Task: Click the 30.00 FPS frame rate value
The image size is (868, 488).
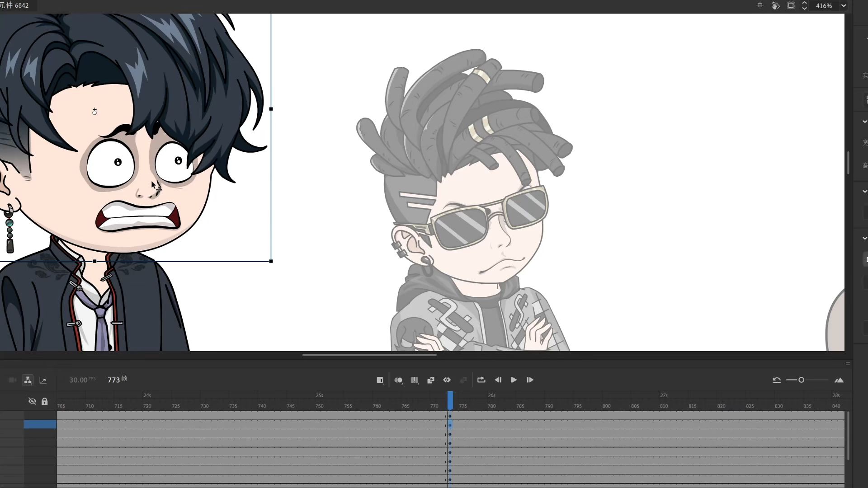Action: coord(78,380)
